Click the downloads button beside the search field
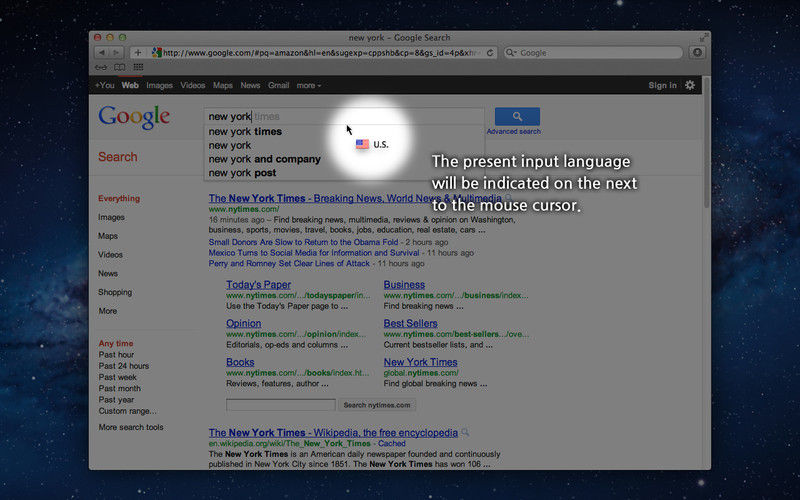 (x=697, y=53)
